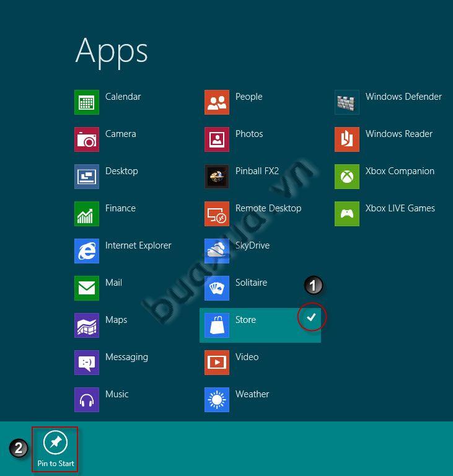Click the Windows Defender label text
453x476 pixels.
pos(403,97)
